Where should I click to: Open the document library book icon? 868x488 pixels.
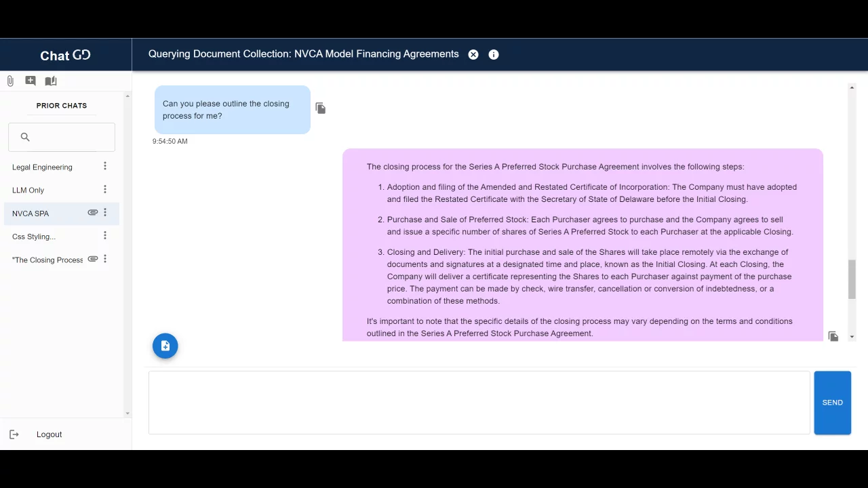point(51,81)
